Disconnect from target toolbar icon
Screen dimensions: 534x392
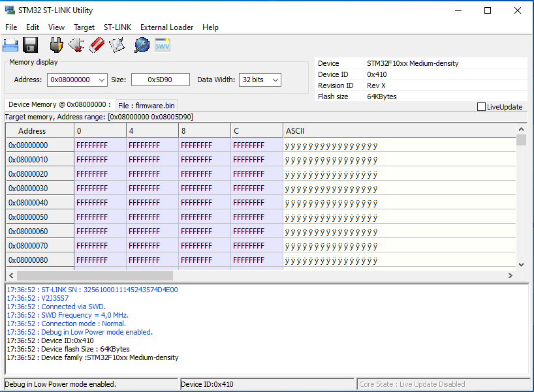click(x=76, y=45)
